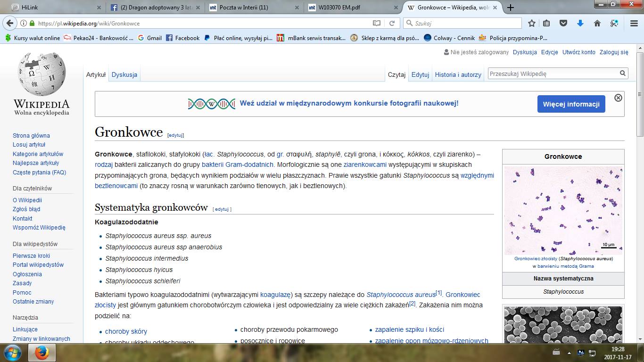Go back with the browser back arrow
644x362 pixels.
pyautogui.click(x=10, y=23)
